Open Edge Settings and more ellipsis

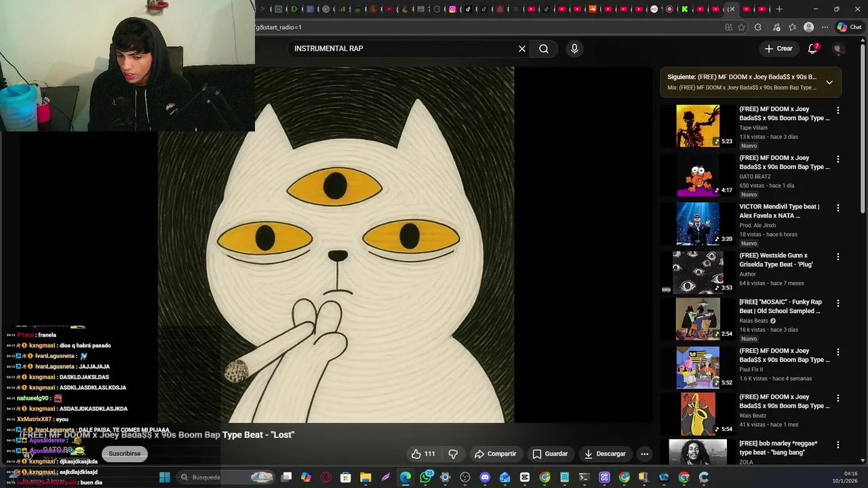click(x=825, y=27)
